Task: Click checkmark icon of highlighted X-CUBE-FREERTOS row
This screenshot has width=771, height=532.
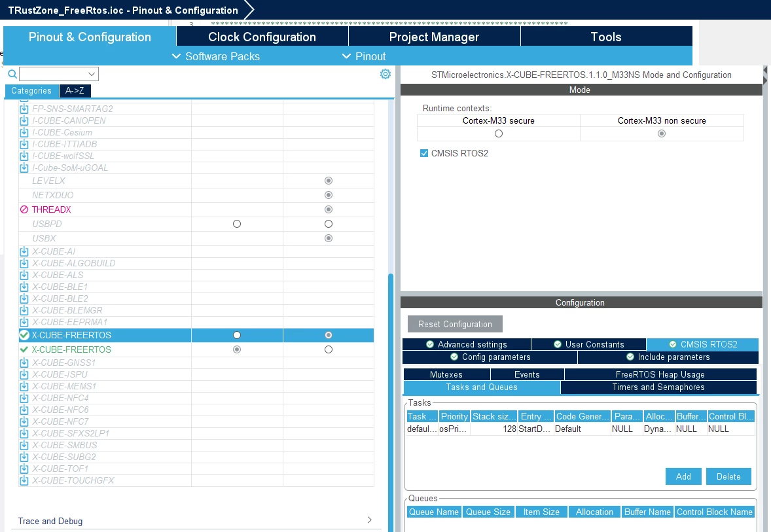Action: click(x=24, y=335)
